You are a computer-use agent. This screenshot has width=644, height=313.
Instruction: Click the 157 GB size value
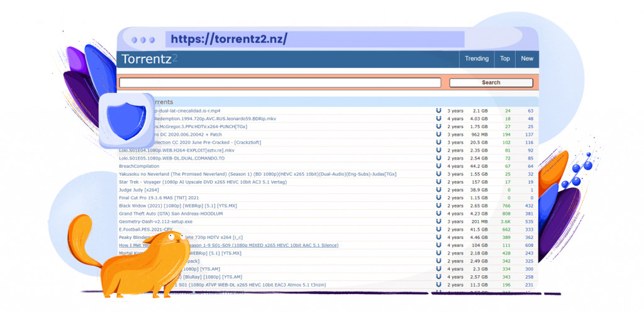pos(480,182)
